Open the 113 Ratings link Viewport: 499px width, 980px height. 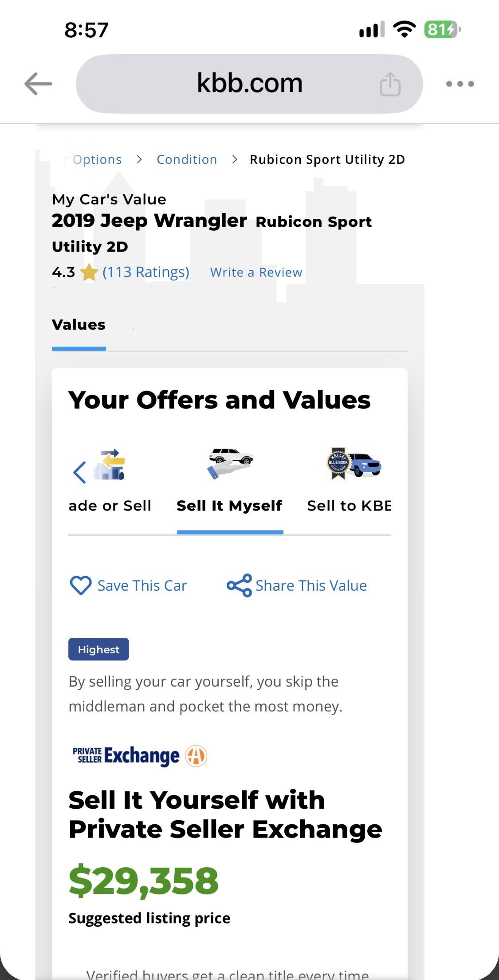[146, 272]
